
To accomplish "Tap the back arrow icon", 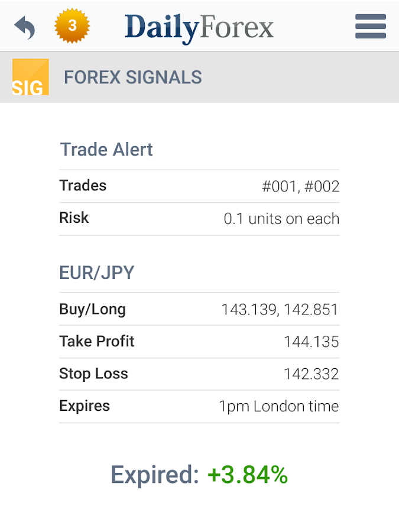I will (25, 27).
